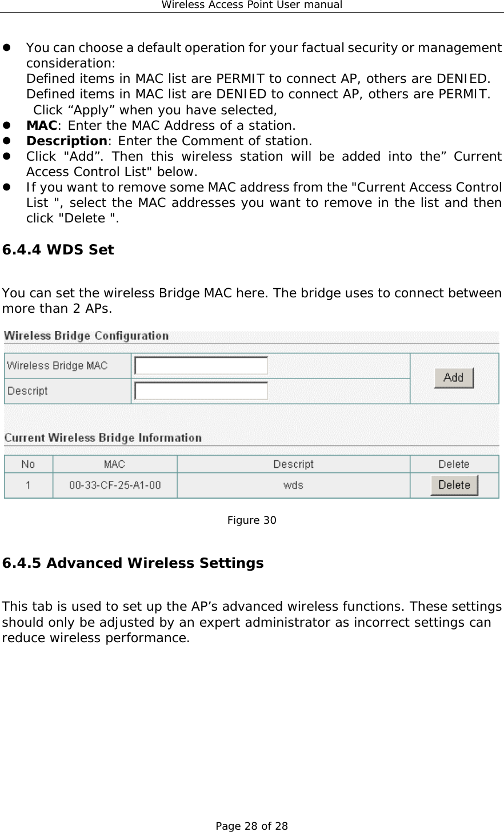Image resolution: width=504 pixels, height=832 pixels.
Task: Click the Wireless Access Point User manual header
Action: (x=251, y=5)
